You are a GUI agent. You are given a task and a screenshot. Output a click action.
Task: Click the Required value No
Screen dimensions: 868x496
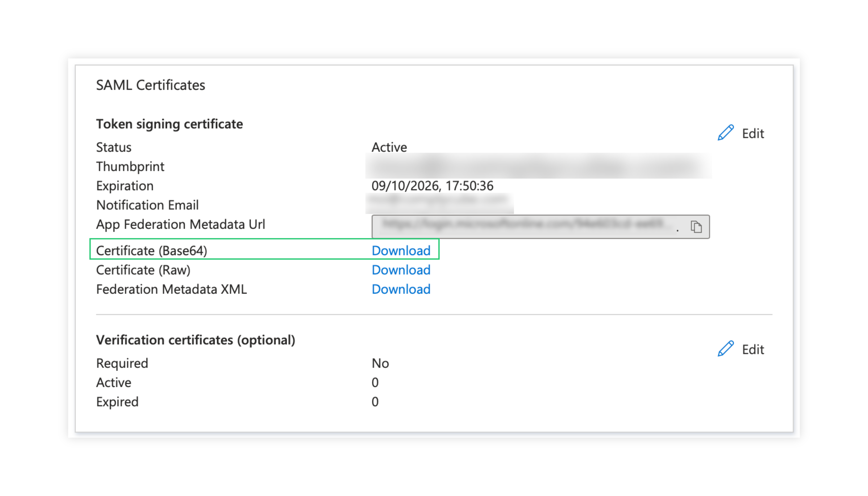coord(380,364)
